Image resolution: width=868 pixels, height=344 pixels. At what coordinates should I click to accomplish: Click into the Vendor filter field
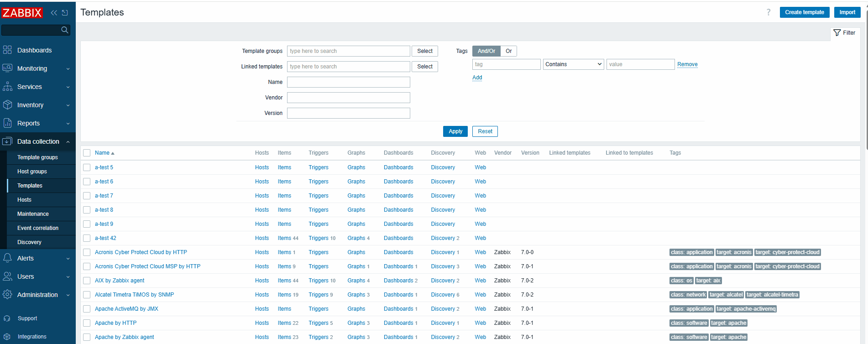(x=348, y=98)
